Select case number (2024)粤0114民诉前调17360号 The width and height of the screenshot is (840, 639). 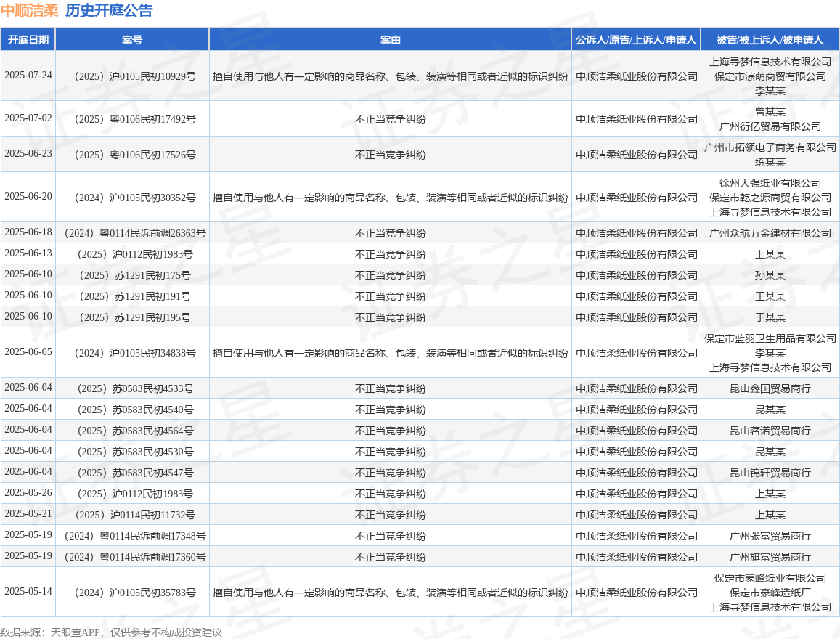click(x=132, y=557)
